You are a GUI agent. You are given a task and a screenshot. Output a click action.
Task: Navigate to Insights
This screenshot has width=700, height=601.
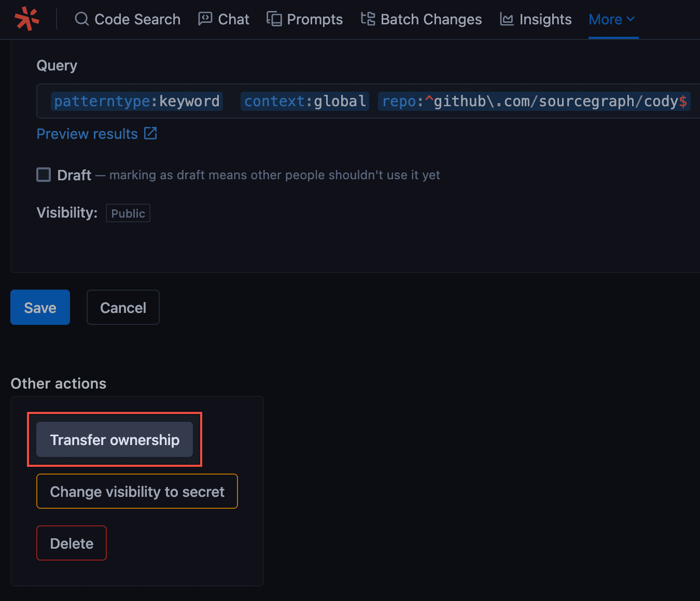tap(536, 19)
